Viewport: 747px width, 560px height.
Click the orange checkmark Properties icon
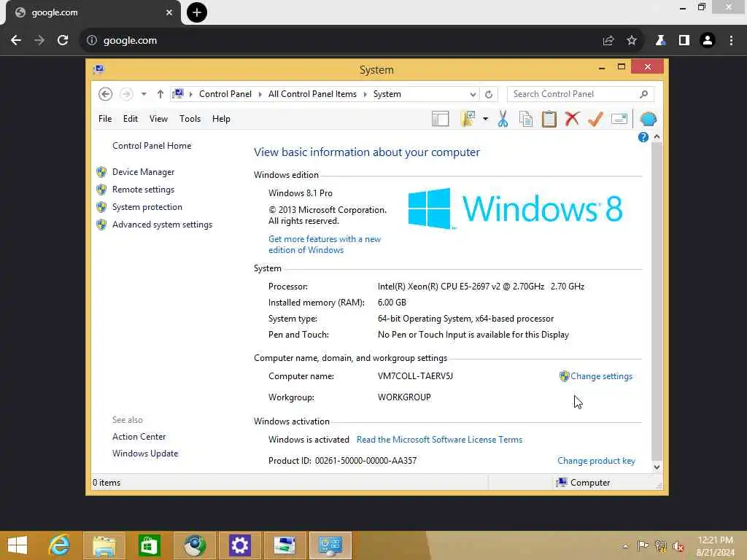595,119
